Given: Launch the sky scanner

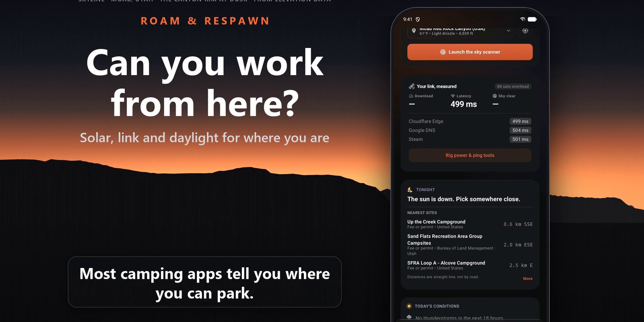Looking at the screenshot, I should (470, 52).
